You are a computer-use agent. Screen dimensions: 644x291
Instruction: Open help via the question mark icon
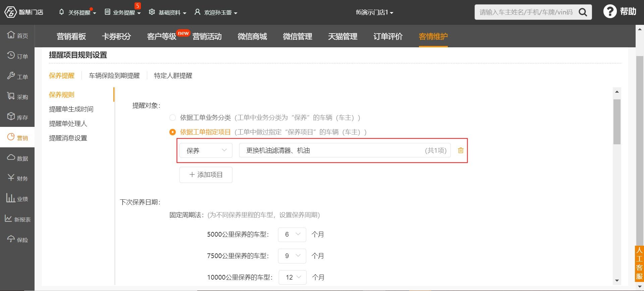(610, 11)
